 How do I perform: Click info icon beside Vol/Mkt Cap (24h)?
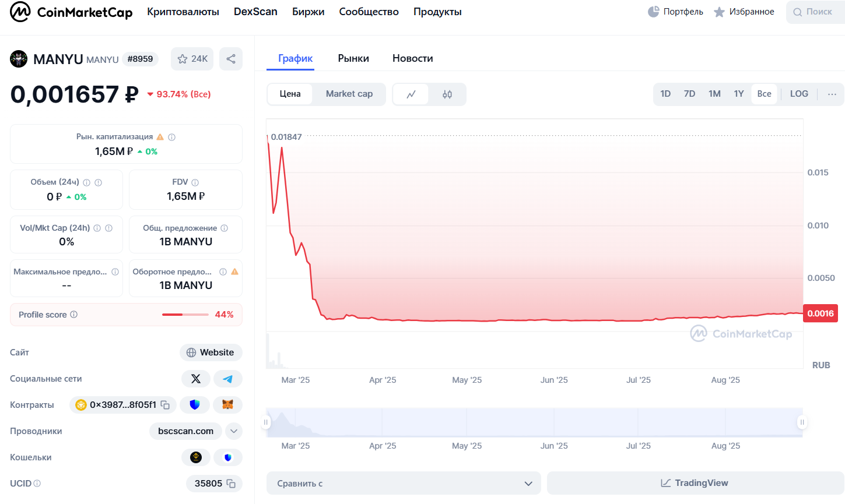click(x=97, y=228)
